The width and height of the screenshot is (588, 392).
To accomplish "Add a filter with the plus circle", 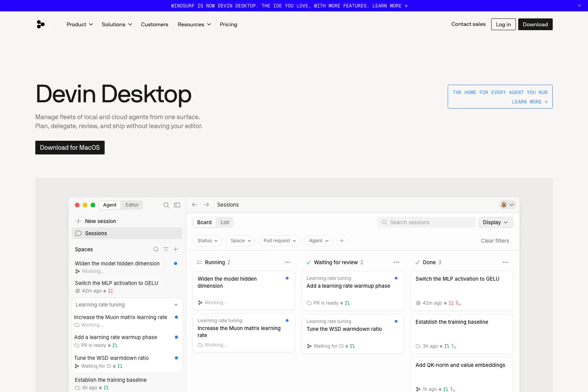I will coord(342,241).
